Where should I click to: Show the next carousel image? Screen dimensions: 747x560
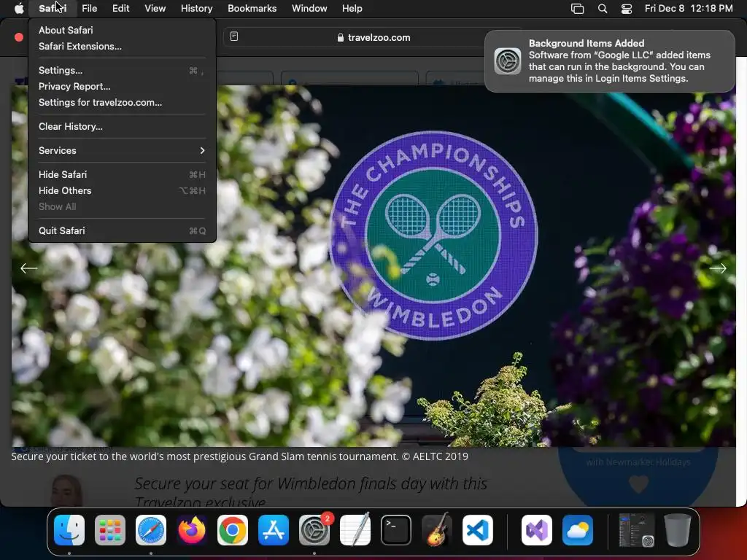point(718,268)
